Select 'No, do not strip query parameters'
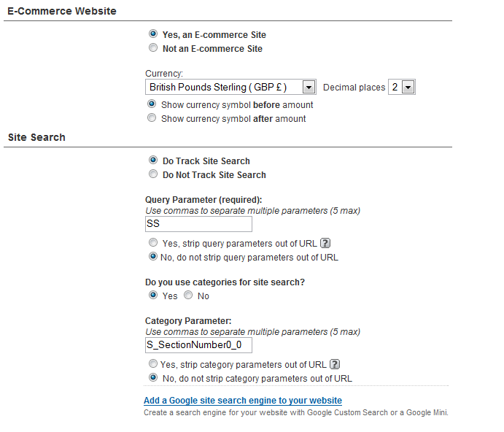This screenshot has height=432, width=504. pos(153,257)
